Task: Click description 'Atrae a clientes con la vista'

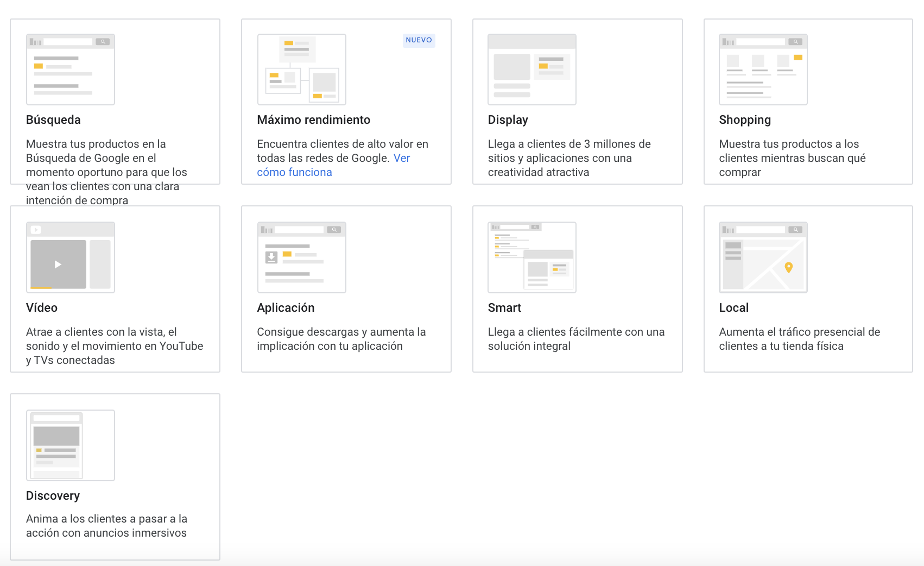Action: point(115,346)
